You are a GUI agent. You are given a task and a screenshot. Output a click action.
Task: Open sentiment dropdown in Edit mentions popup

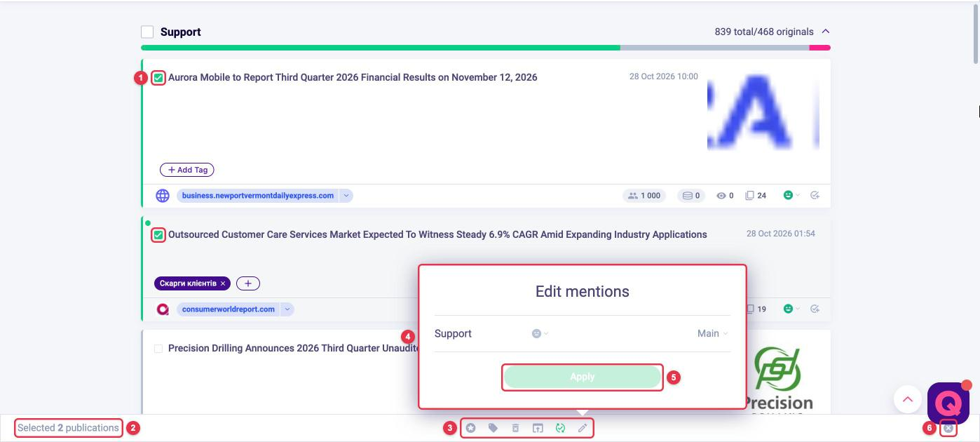click(540, 334)
